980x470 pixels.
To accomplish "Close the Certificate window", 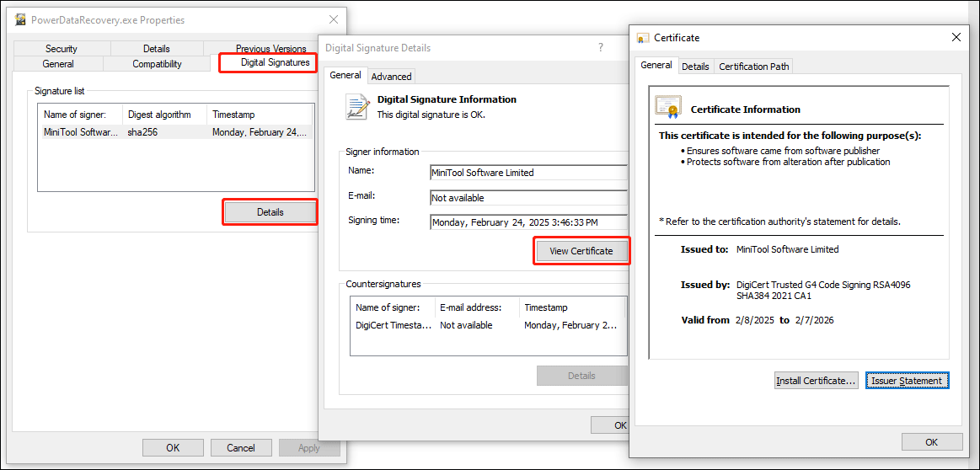I will (956, 38).
